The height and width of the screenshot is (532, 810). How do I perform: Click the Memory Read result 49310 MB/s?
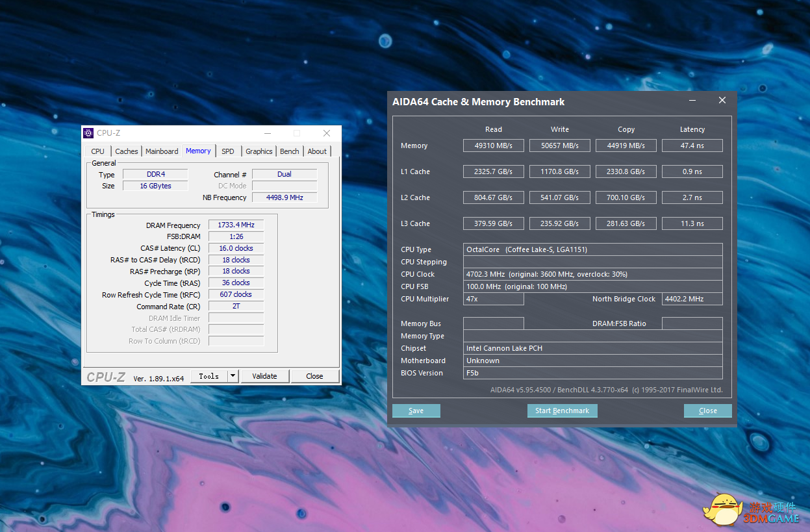[494, 146]
